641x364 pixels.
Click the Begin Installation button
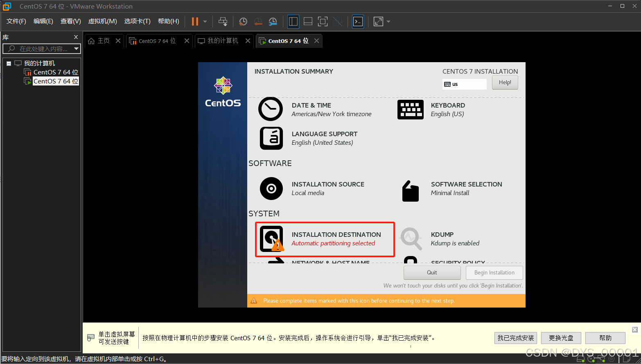point(494,273)
